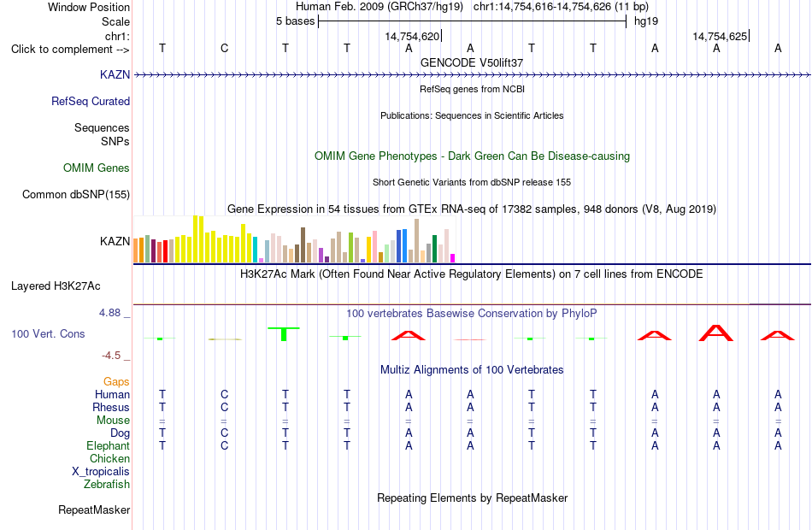Viewport: 812px width, 530px height.
Task: Click the C base in the Rhesus alignment row
Action: click(x=224, y=408)
